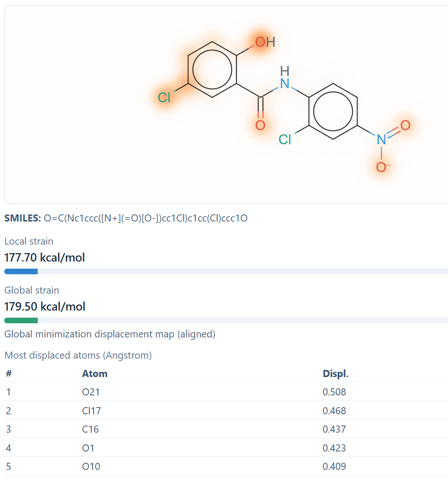
Task: Select the highlighted Cl on left ring
Action: [164, 98]
